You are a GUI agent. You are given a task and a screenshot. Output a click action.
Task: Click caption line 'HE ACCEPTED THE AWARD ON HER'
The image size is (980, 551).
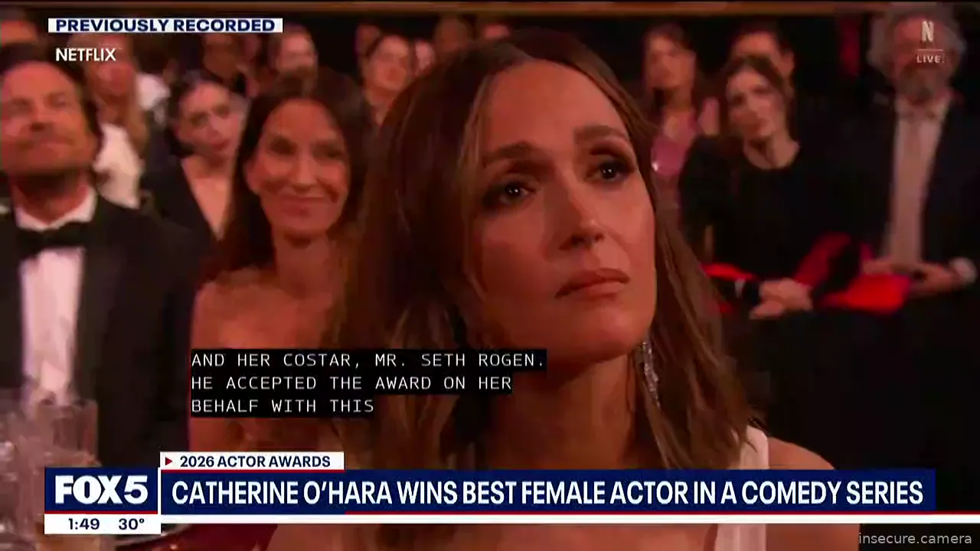(351, 383)
